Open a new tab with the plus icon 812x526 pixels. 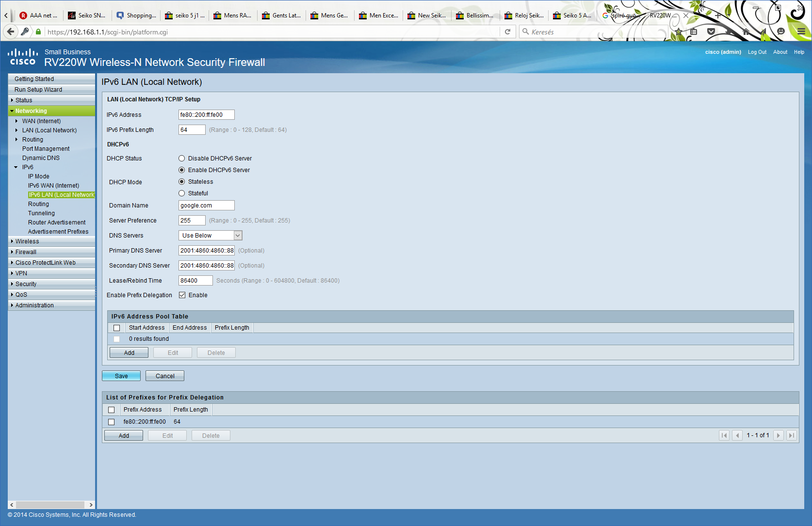718,16
